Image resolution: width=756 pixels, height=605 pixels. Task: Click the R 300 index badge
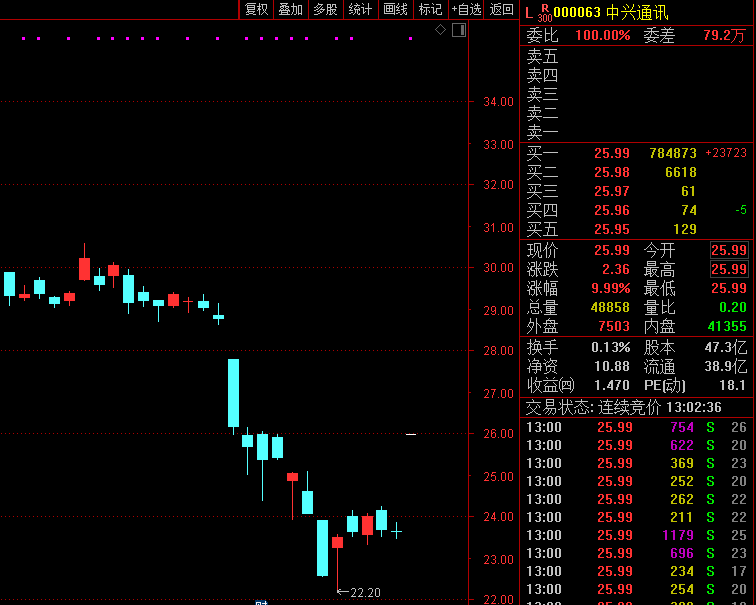[x=544, y=12]
